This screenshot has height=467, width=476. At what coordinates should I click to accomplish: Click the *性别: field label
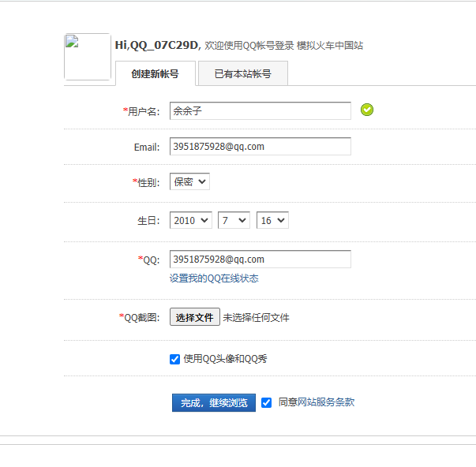pyautogui.click(x=146, y=182)
